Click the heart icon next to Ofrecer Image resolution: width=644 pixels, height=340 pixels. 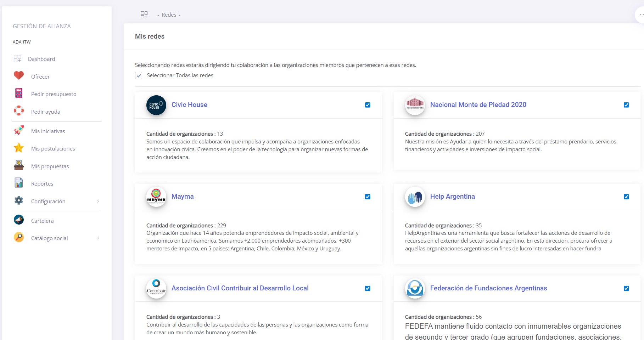coord(18,75)
